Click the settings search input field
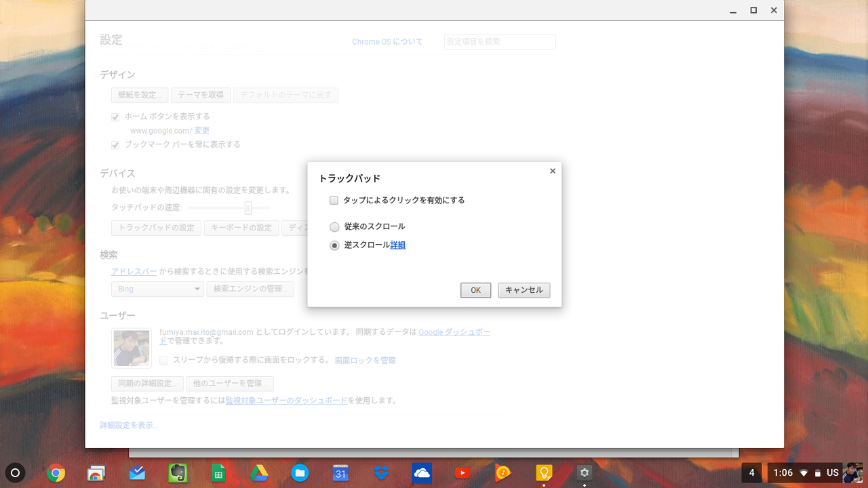868x488 pixels. click(x=500, y=42)
